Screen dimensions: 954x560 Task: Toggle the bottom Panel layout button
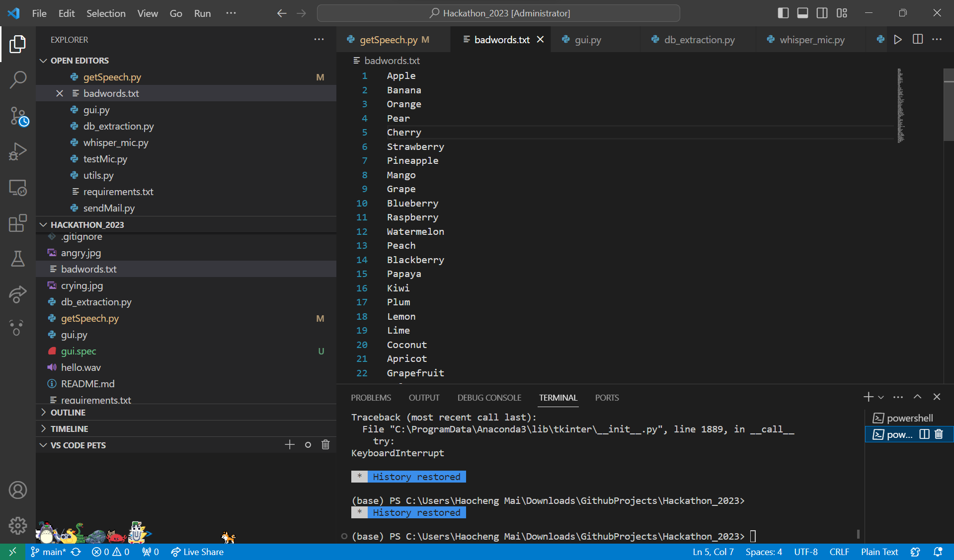click(802, 13)
